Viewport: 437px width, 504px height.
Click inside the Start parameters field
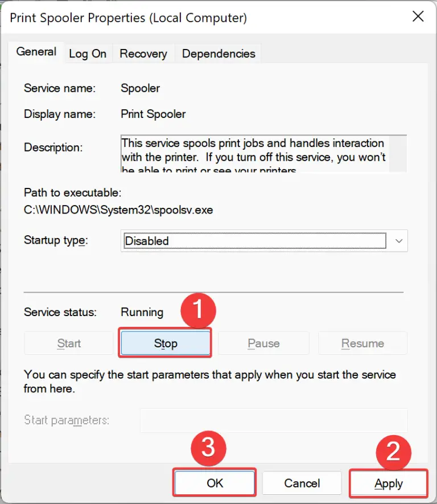point(273,421)
